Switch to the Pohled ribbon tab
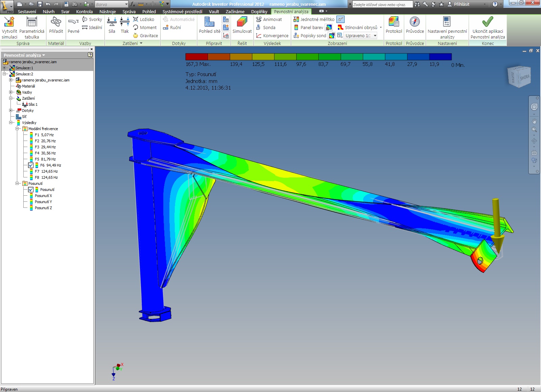The height and width of the screenshot is (392, 541). click(x=149, y=11)
